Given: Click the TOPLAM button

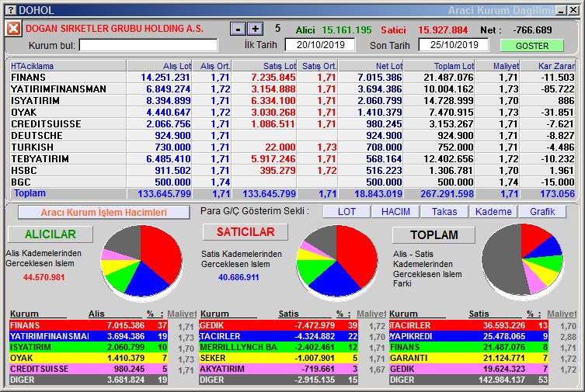Looking at the screenshot, I should point(434,234).
